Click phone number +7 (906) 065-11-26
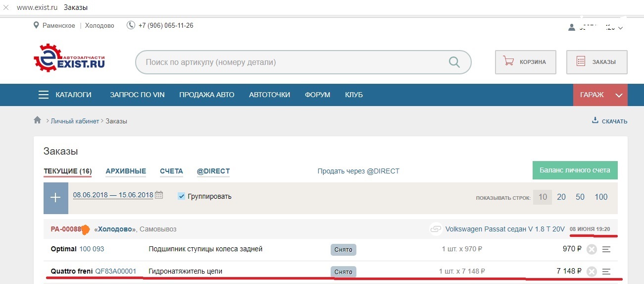Screen dimensions: 644x284 [166, 25]
